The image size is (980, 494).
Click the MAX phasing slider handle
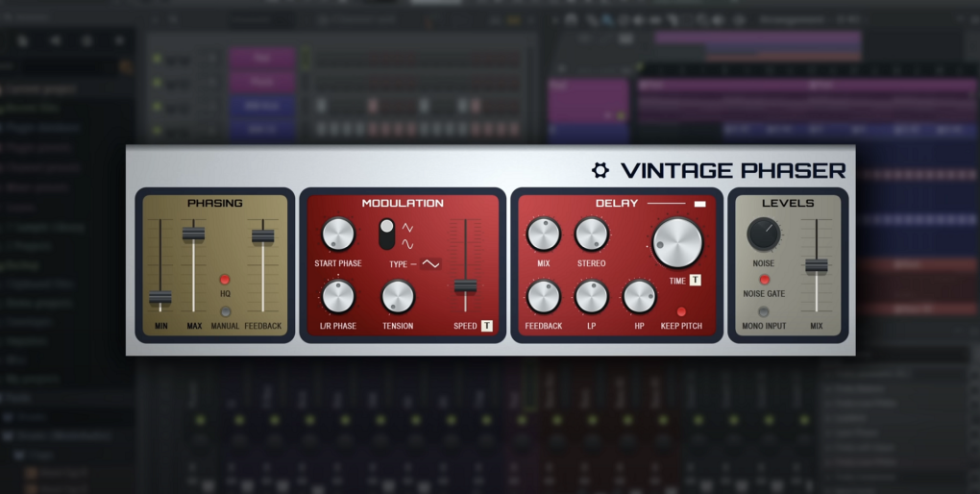[193, 235]
